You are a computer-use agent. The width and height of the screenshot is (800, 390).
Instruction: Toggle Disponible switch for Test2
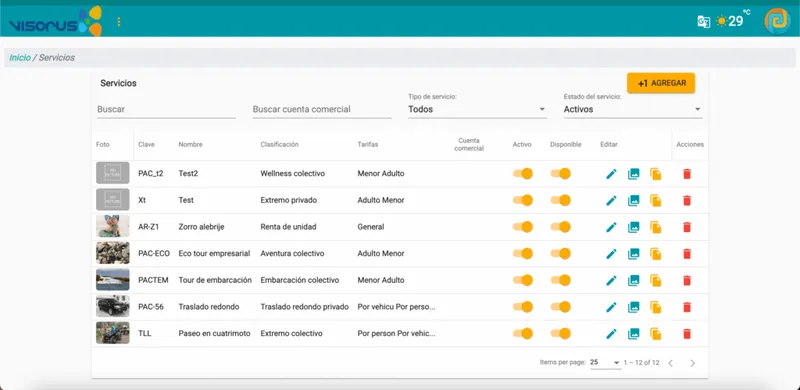tap(561, 174)
